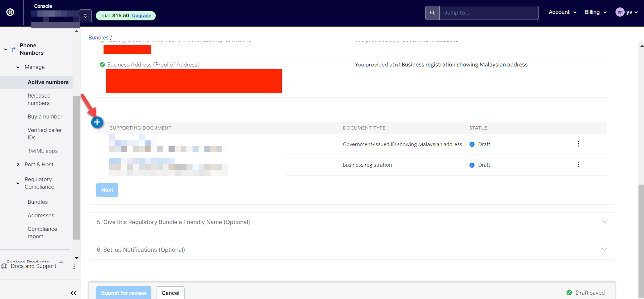Open the account switcher dropdown
Image resolution: width=644 pixels, height=299 pixels.
85,16
